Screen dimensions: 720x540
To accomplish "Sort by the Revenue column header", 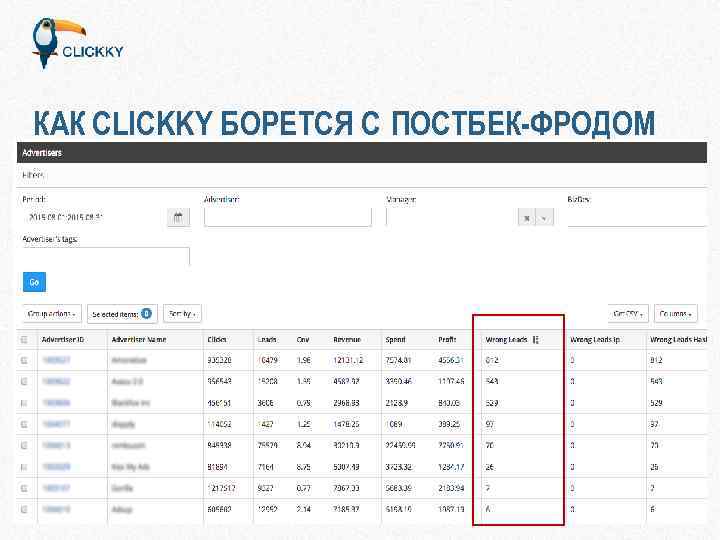I will (347, 340).
